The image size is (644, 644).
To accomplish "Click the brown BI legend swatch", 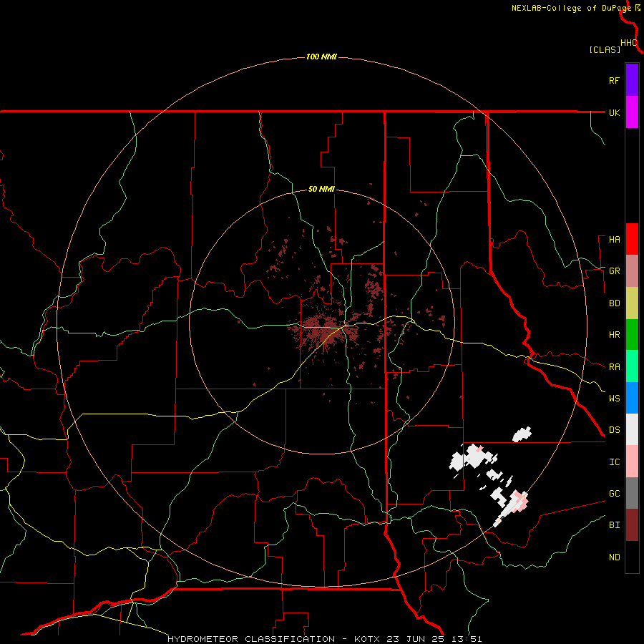I will click(x=632, y=525).
